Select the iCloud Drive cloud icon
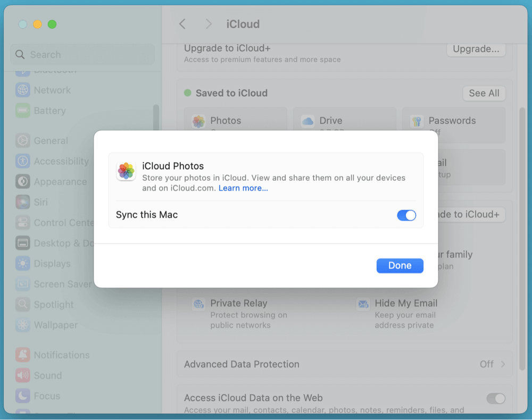Image resolution: width=532 pixels, height=420 pixels. coord(307,121)
